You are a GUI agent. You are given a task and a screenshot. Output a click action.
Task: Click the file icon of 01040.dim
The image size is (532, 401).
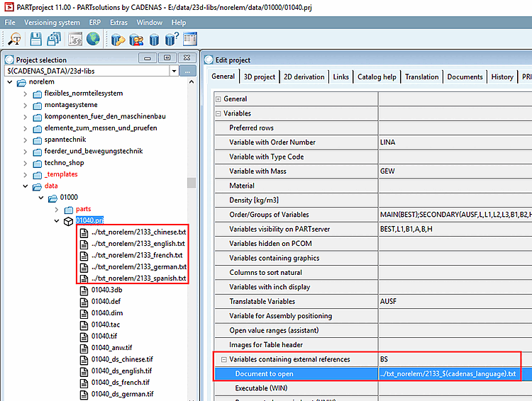coord(84,314)
